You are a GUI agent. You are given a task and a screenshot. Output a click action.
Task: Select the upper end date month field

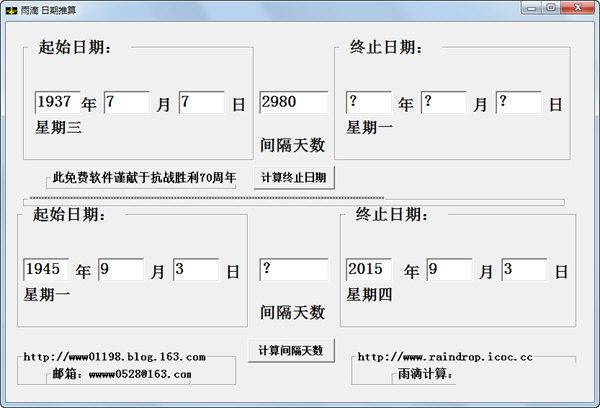443,102
